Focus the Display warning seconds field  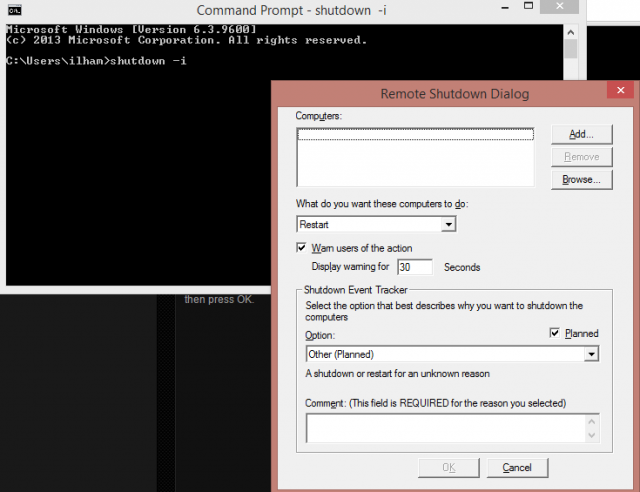pyautogui.click(x=414, y=267)
